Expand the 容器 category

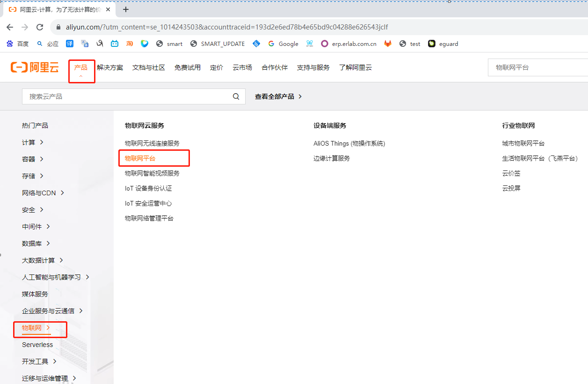(x=33, y=159)
